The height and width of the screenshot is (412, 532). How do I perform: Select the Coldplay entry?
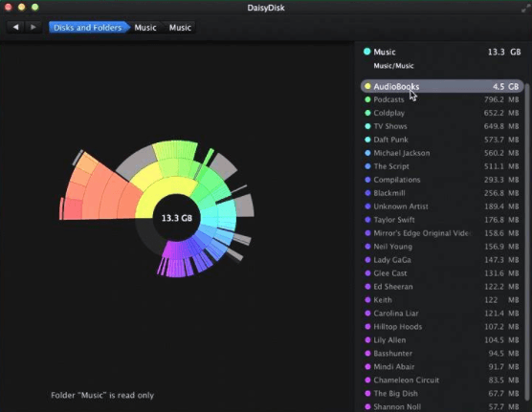(x=442, y=113)
